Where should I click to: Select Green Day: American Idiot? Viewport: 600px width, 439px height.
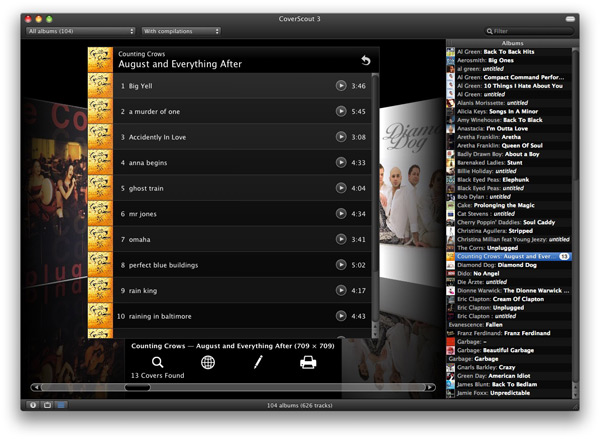[509, 376]
